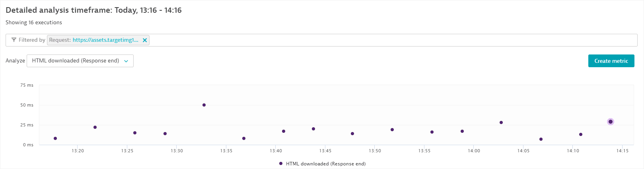The height and width of the screenshot is (169, 644).
Task: Click the 'Showing 16 executions' text
Action: (x=34, y=23)
